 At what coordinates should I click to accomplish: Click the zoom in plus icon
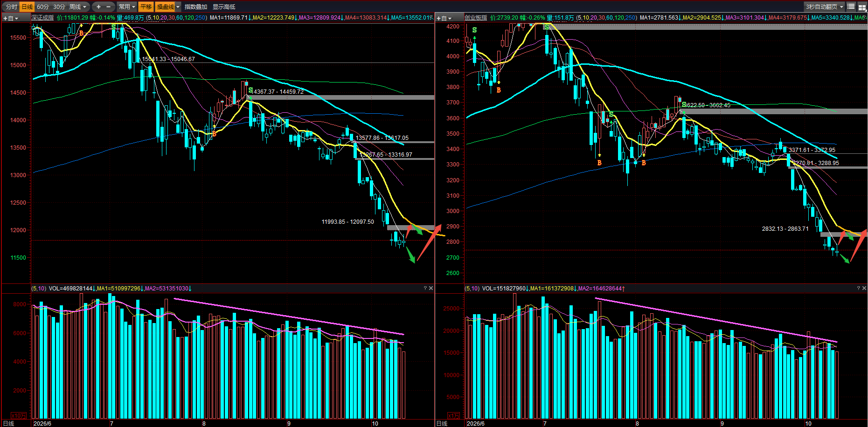(x=98, y=7)
